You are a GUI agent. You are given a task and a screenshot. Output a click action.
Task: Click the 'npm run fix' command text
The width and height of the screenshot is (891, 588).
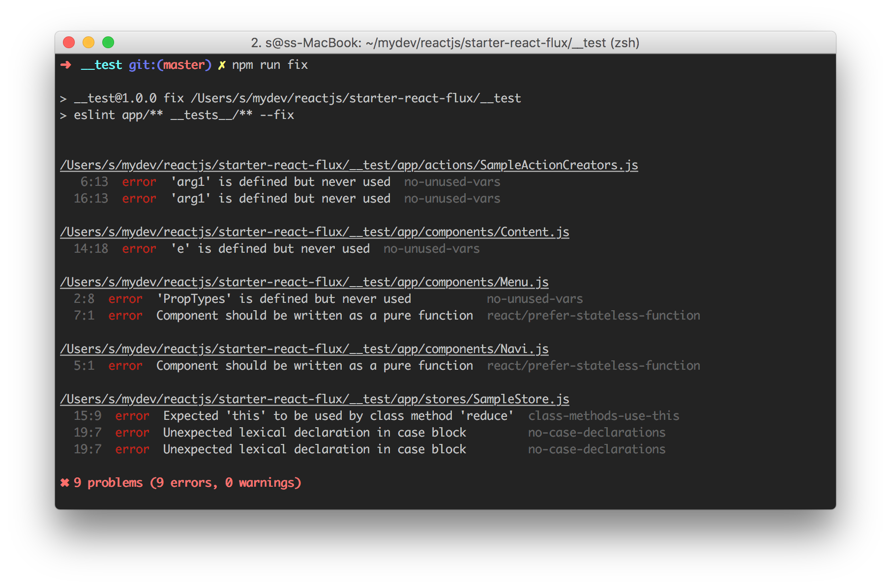pyautogui.click(x=270, y=65)
